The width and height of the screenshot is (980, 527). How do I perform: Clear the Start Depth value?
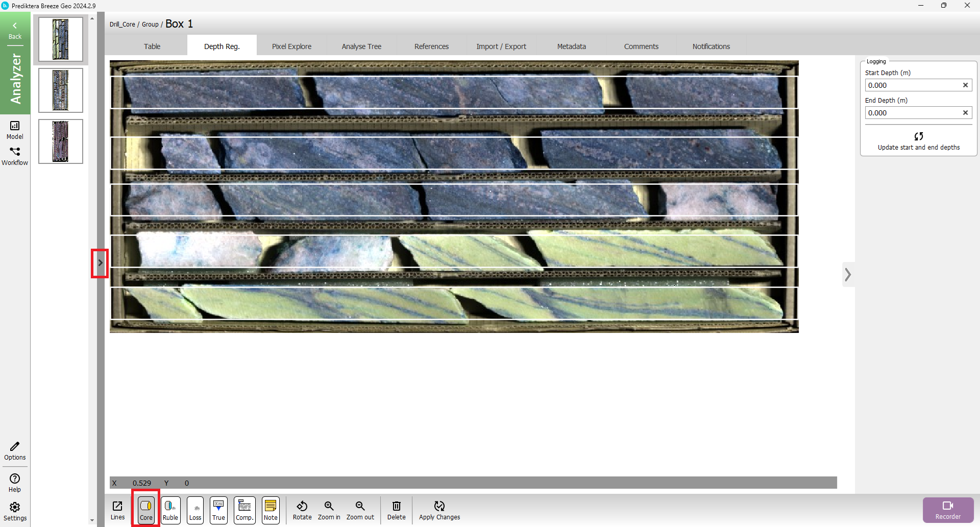965,85
